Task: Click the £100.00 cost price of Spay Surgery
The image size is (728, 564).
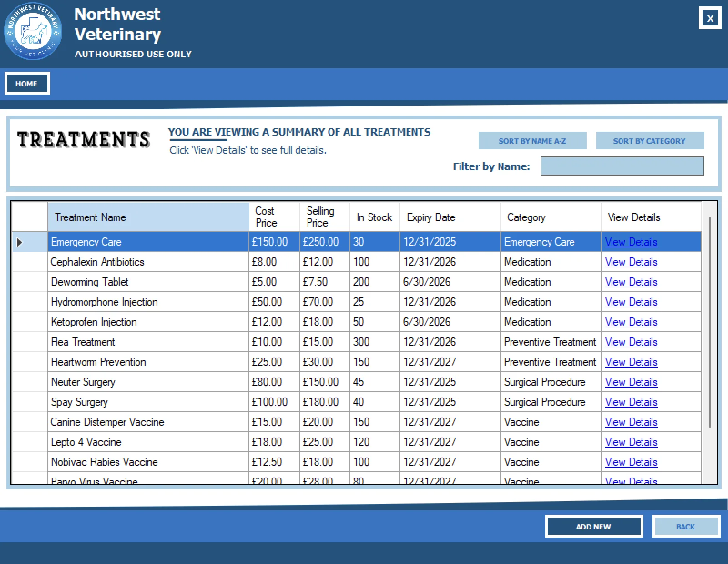Action: pyautogui.click(x=274, y=402)
